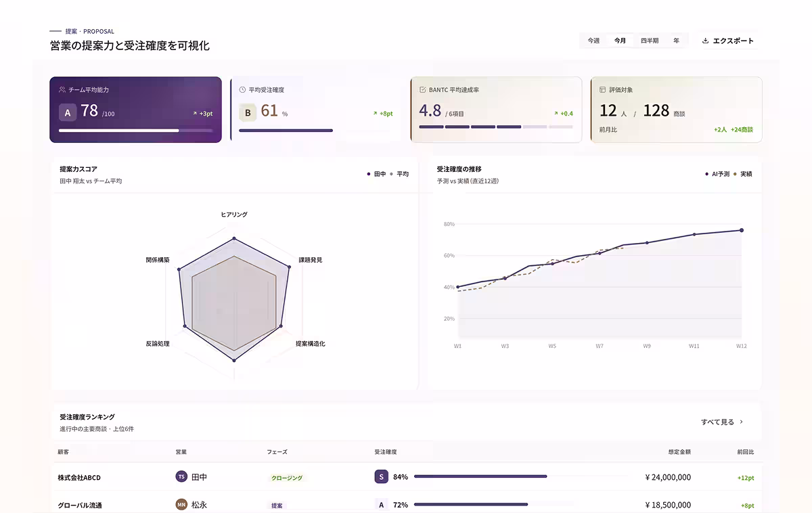Open the グローバル流通 customer row

coord(408,504)
